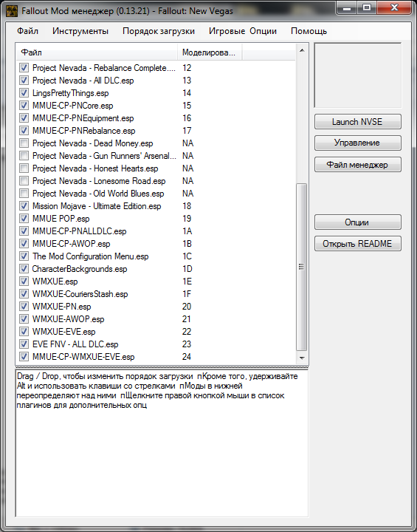Viewport: 417px width, 532px height.
Task: Select the row text 'The Mod Configuration Menu.esp'
Action: pos(91,256)
